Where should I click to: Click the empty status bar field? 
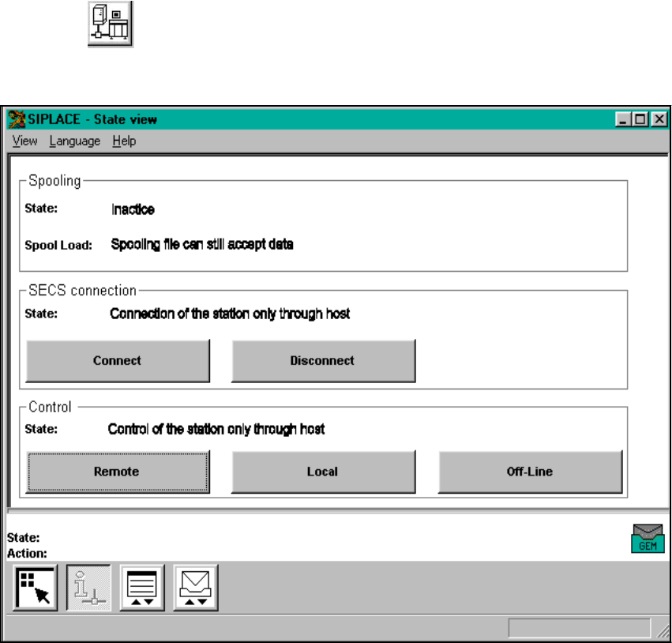pos(580,628)
